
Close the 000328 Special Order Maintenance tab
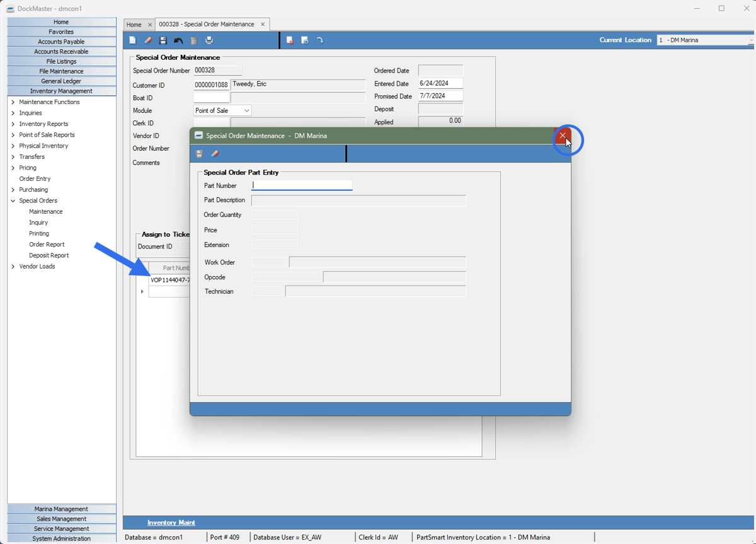[263, 24]
